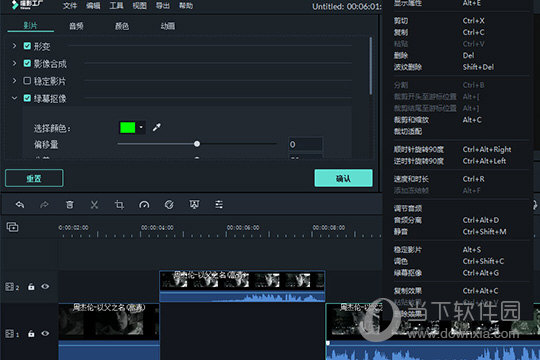Switch to the 颜色 tab
The image size is (540, 360).
pos(122,26)
